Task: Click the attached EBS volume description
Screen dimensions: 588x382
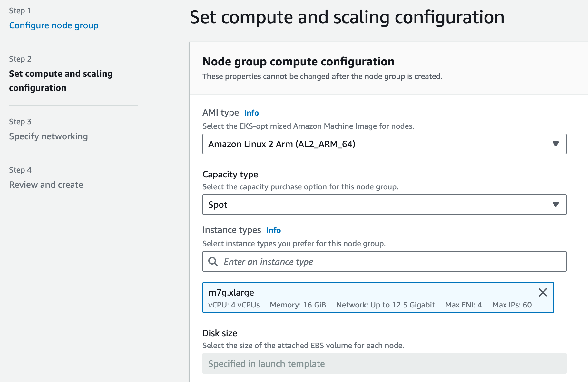Action: pyautogui.click(x=303, y=346)
